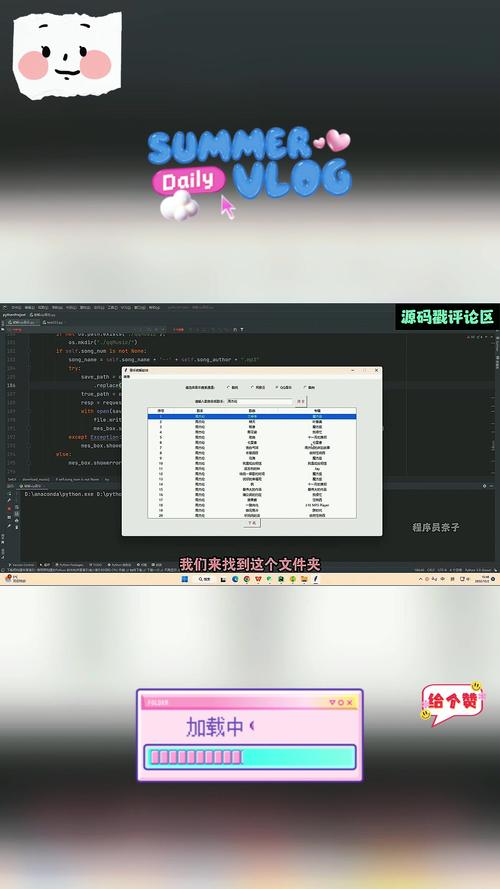The height and width of the screenshot is (889, 500).
Task: Expand the system tray hidden icons chevron
Action: [420, 579]
